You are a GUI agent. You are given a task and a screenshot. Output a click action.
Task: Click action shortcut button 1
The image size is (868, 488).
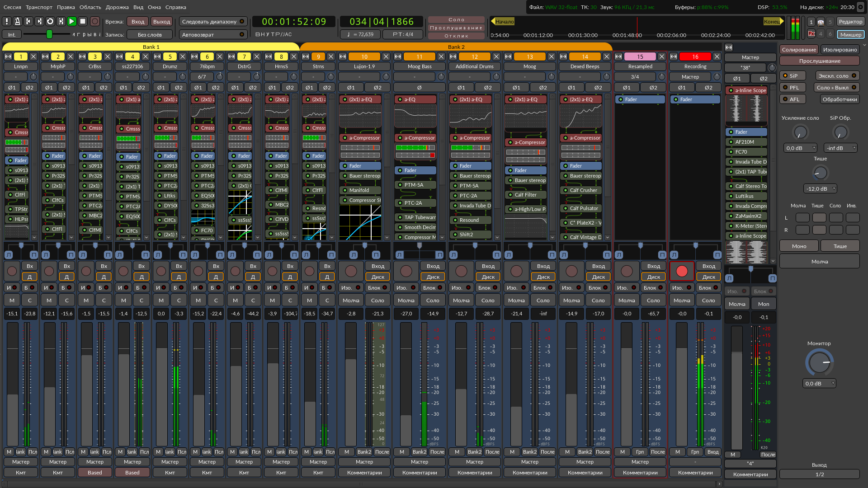pos(811,22)
